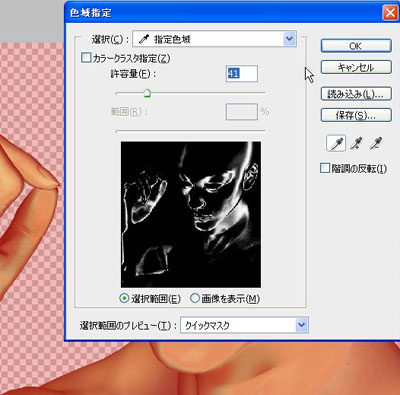Select the 画像を表示 radio button

(x=195, y=298)
